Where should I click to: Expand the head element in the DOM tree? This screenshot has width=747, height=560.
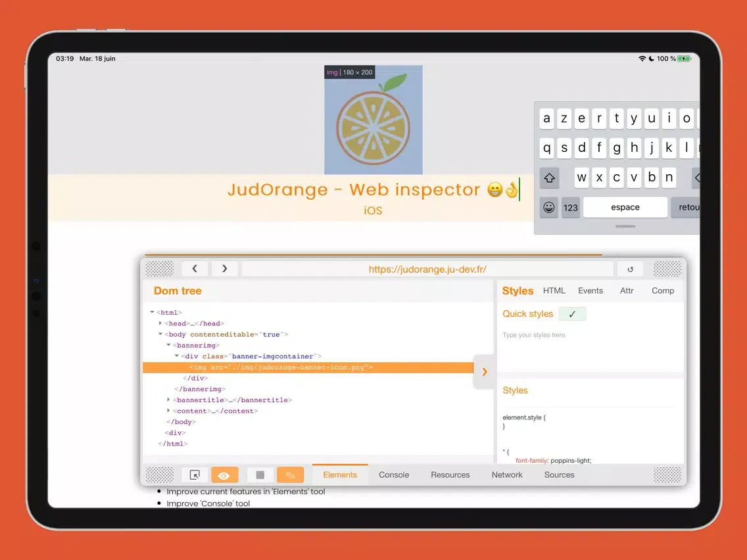(160, 323)
